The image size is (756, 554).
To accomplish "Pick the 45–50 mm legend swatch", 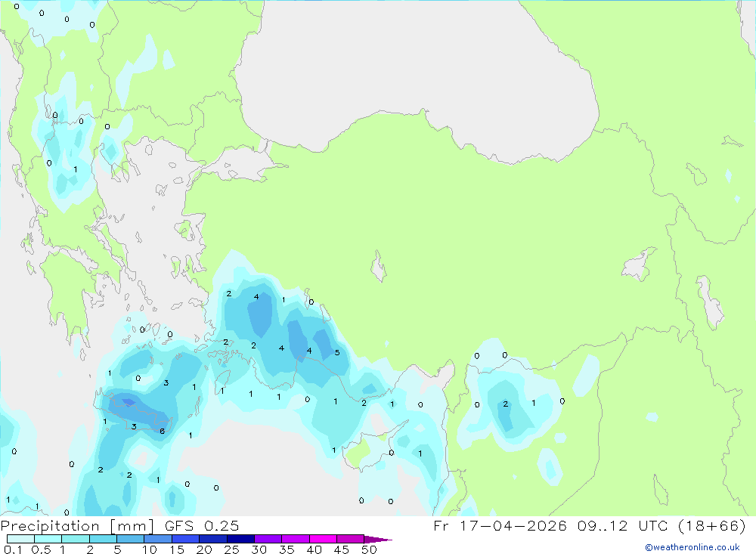I will tap(351, 539).
